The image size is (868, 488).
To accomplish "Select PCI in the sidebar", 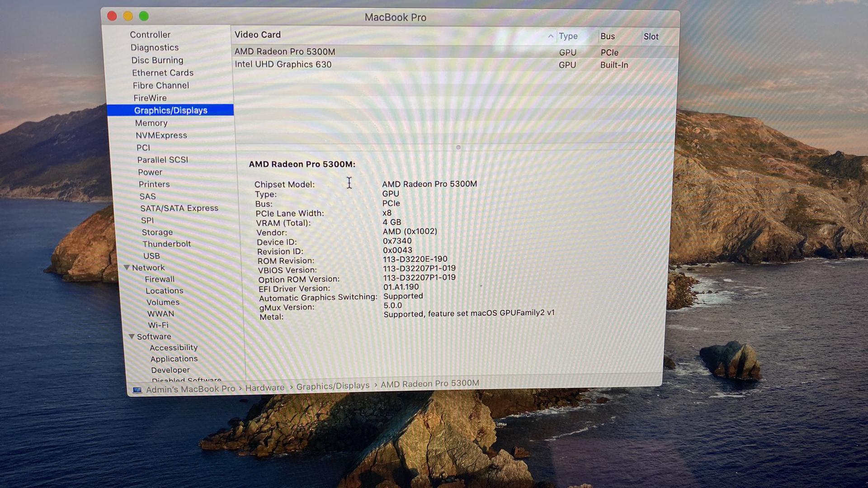I will point(143,148).
